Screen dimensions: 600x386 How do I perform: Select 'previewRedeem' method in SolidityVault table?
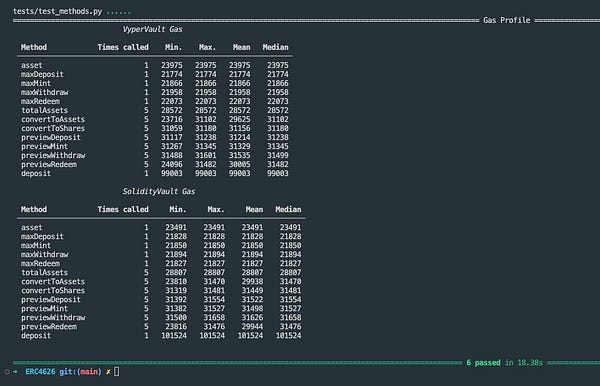click(49, 327)
